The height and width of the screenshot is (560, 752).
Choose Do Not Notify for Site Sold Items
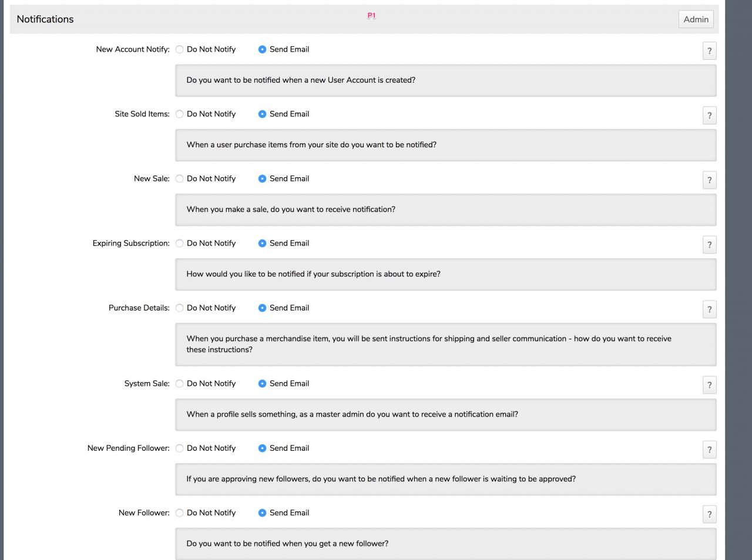pos(180,114)
